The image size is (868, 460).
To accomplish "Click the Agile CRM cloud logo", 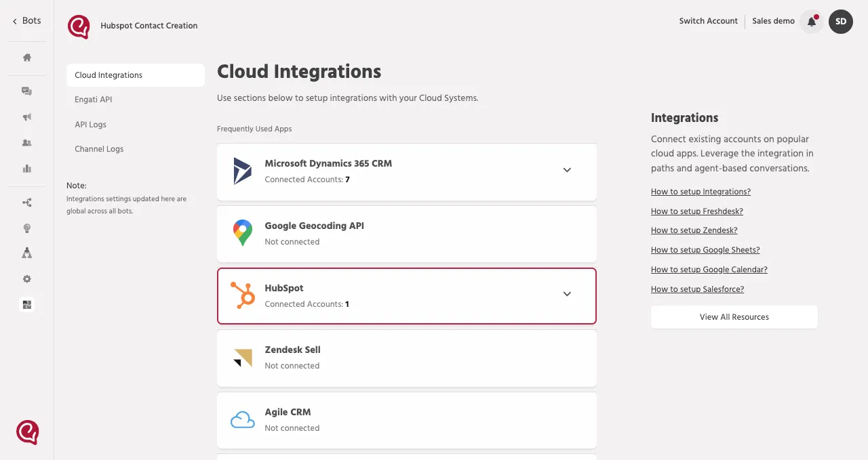I will tap(242, 420).
